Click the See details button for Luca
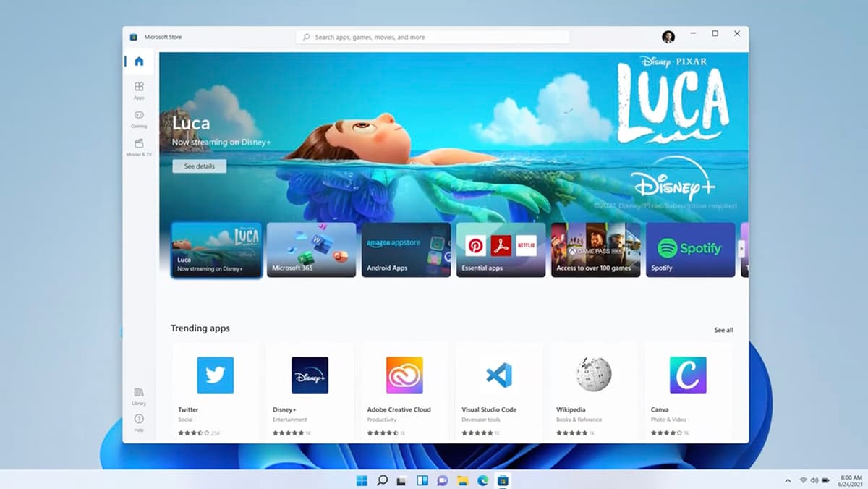 [x=199, y=166]
